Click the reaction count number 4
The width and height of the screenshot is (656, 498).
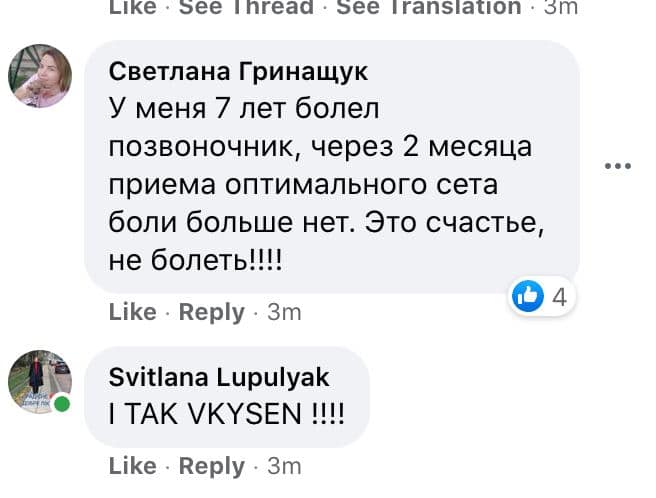(559, 296)
